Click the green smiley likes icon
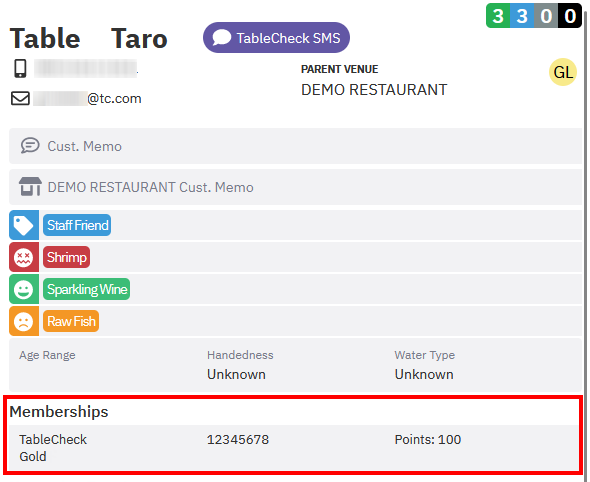The image size is (590, 482). click(24, 289)
